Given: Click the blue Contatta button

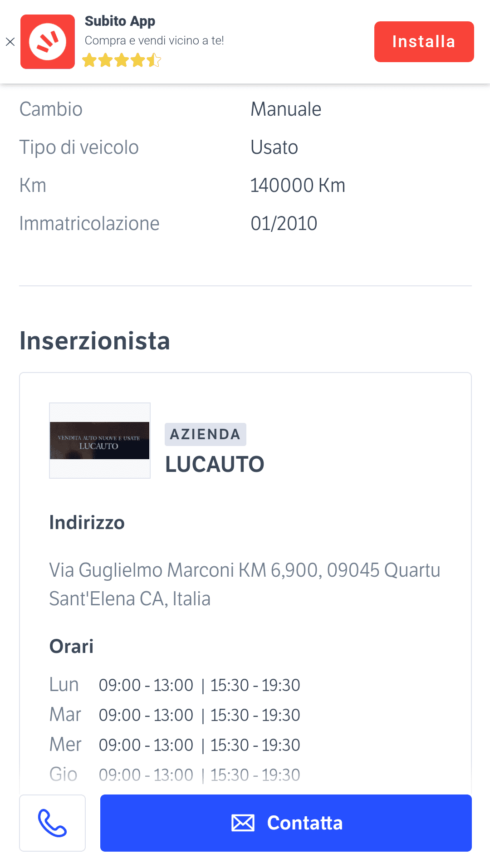Looking at the screenshot, I should 286,823.
